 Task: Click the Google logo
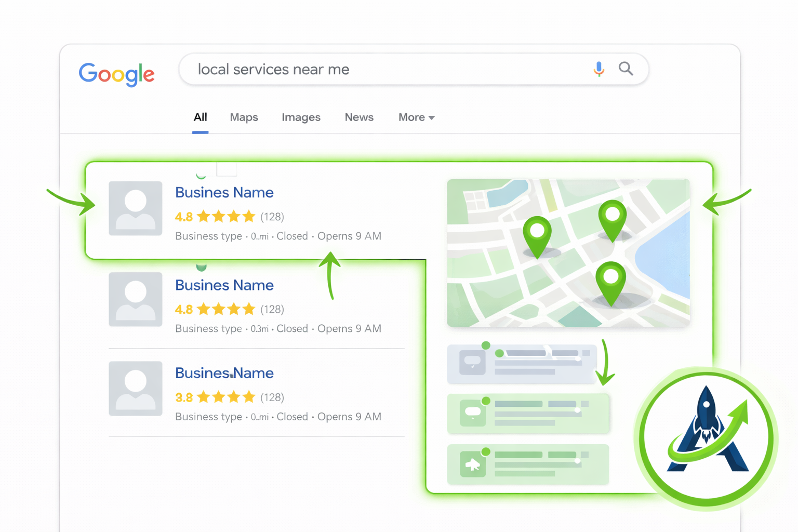click(116, 75)
